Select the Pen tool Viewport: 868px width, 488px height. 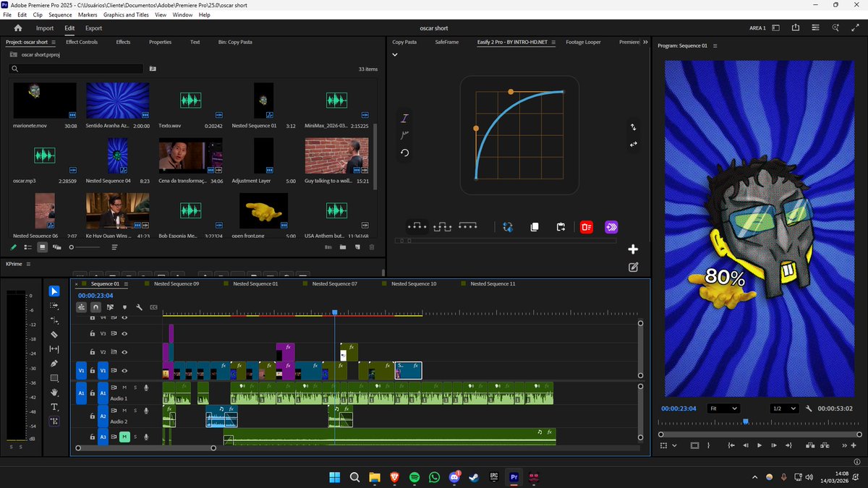(x=54, y=364)
